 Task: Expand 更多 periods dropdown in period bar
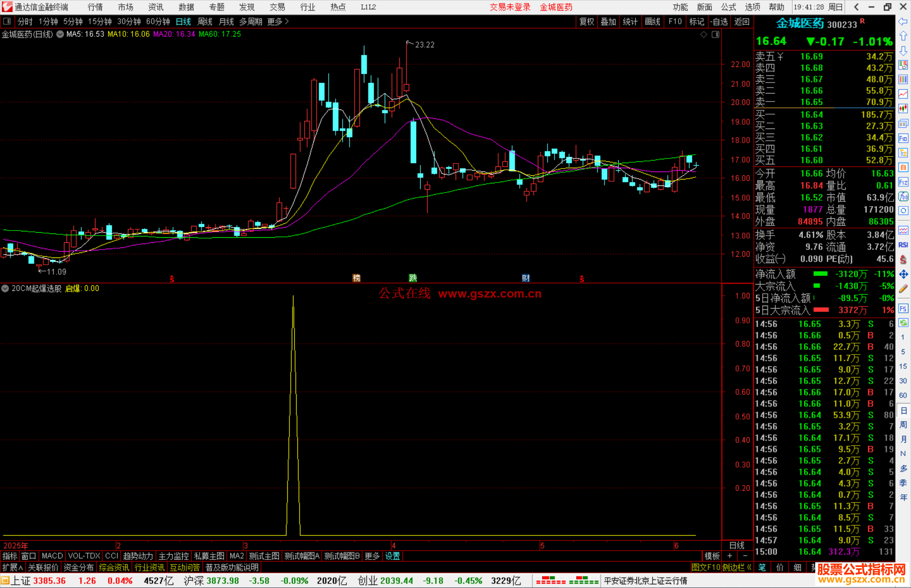278,21
